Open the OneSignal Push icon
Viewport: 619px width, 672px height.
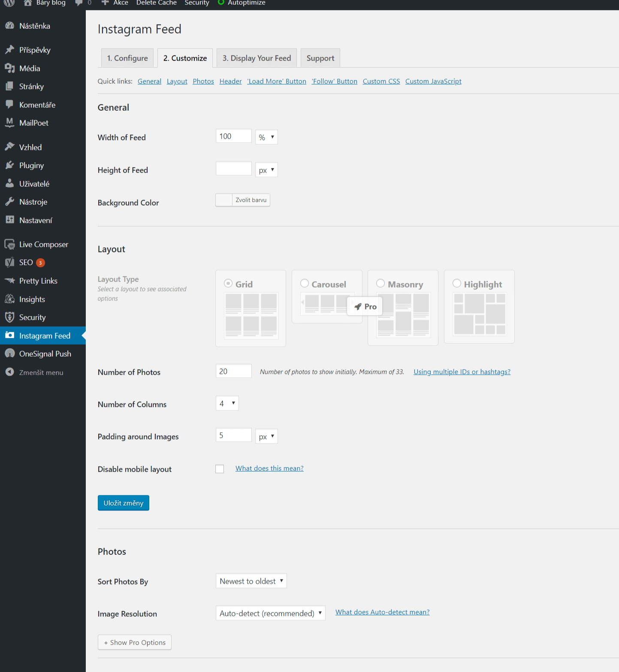[9, 354]
